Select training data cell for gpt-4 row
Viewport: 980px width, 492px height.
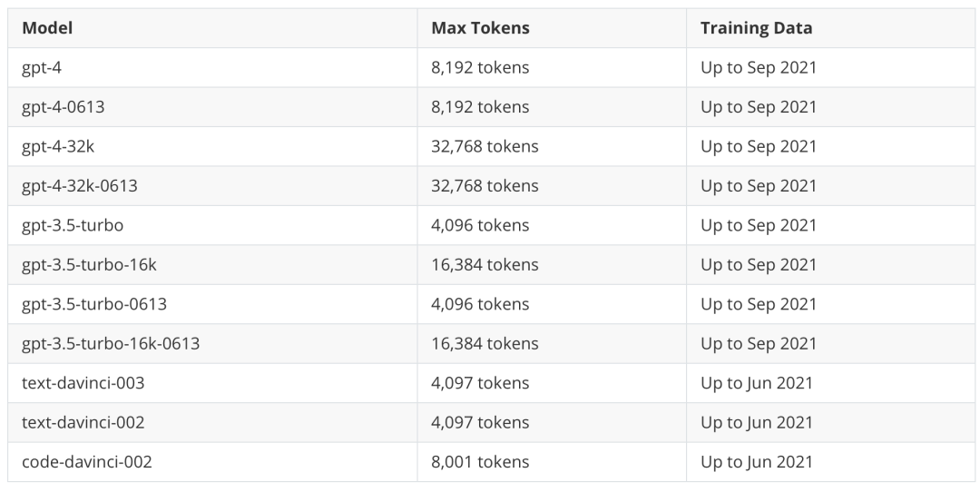coord(759,67)
